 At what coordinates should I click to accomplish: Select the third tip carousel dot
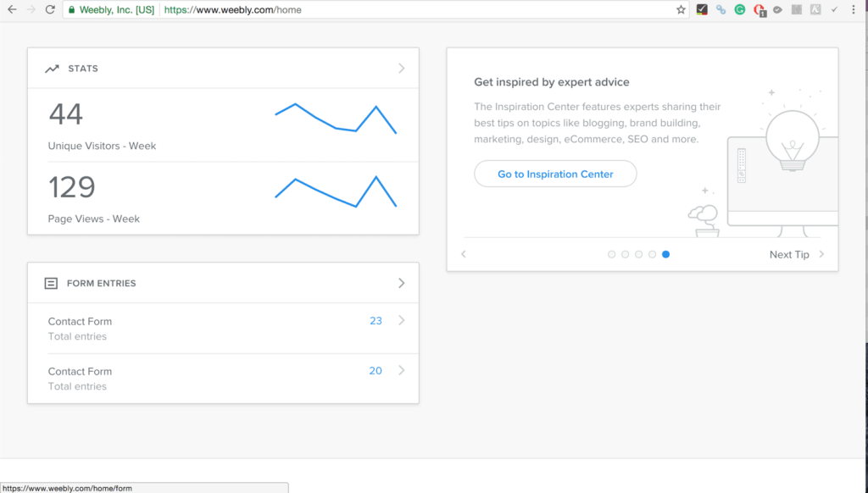638,254
